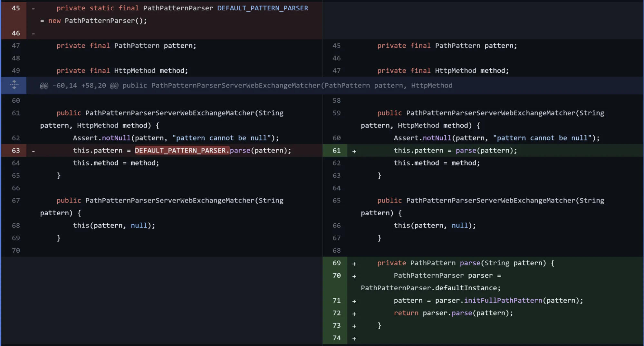Select added line number 71

click(x=336, y=300)
